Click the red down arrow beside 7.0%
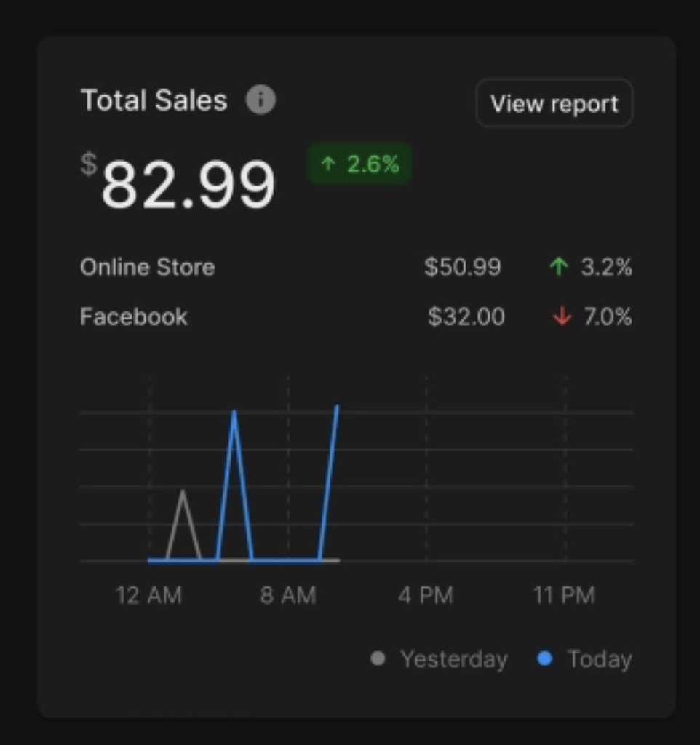 point(562,316)
